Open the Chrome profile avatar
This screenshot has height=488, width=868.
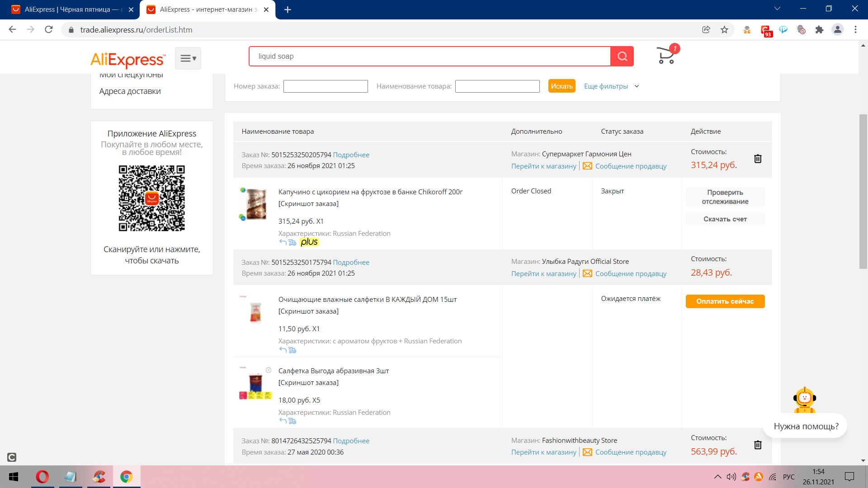click(838, 29)
